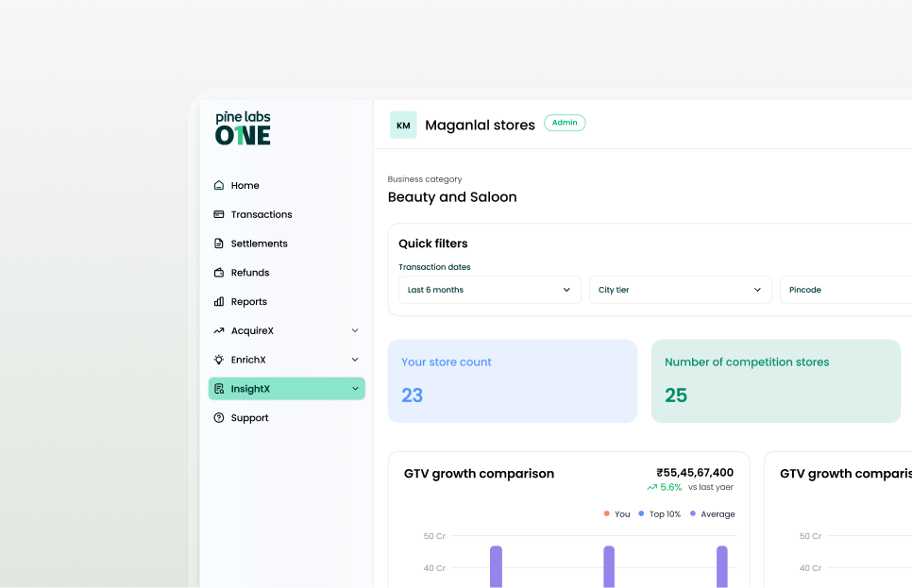Click the Transactions card icon
Viewport: 912px width, 588px height.
[x=219, y=214]
